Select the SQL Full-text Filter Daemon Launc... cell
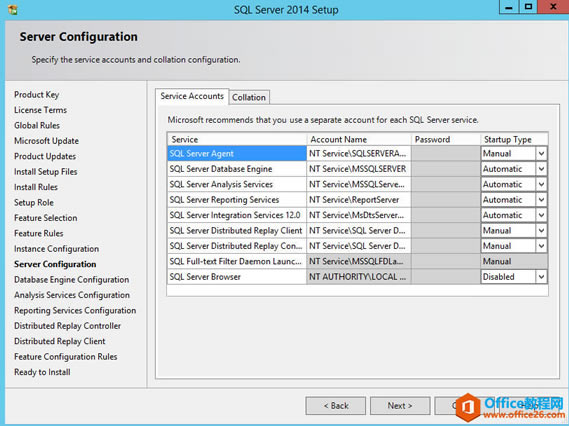Image resolution: width=569 pixels, height=426 pixels. pos(237,261)
